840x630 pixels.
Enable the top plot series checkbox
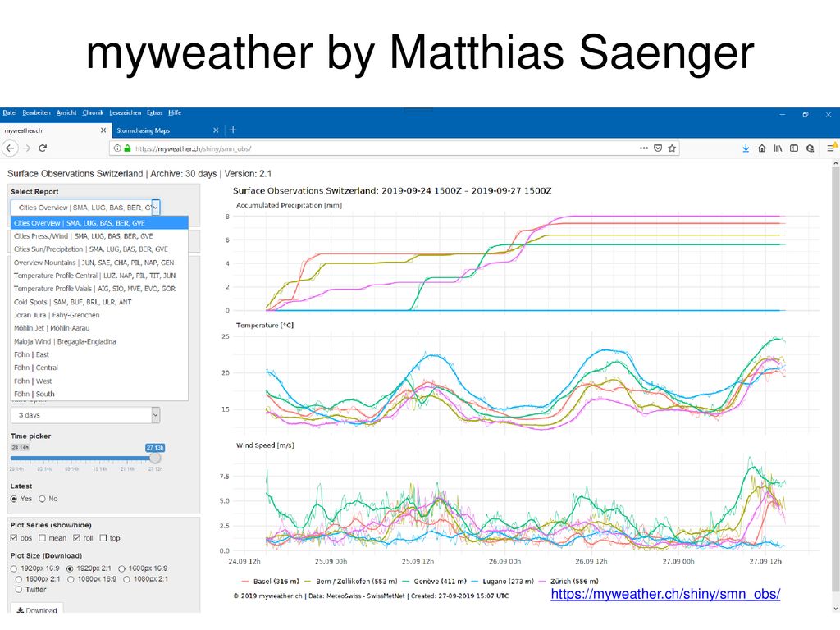[103, 538]
